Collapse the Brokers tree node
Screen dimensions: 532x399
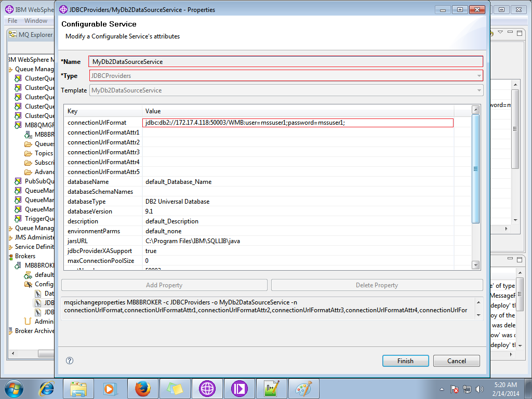coord(10,257)
